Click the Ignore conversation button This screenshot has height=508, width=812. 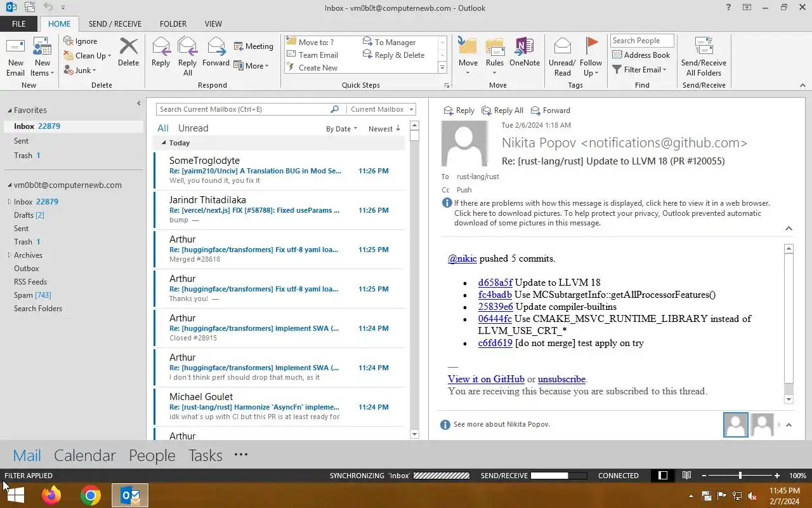tap(81, 41)
